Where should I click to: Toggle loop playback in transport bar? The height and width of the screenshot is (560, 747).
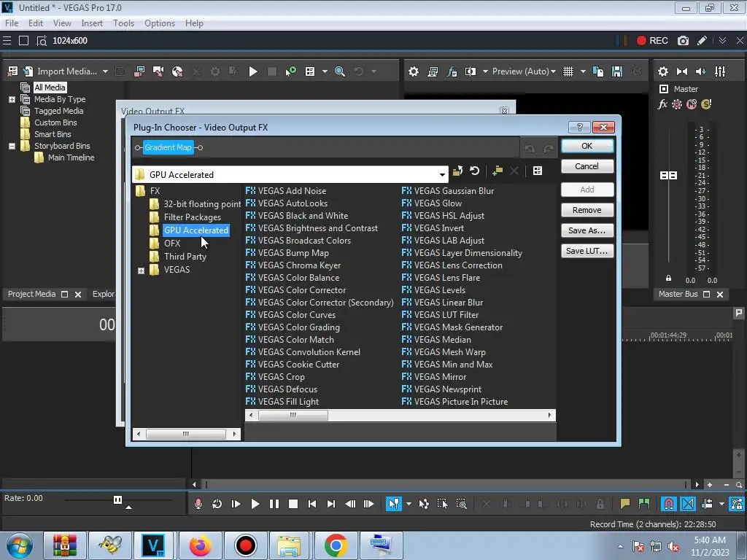click(x=217, y=504)
